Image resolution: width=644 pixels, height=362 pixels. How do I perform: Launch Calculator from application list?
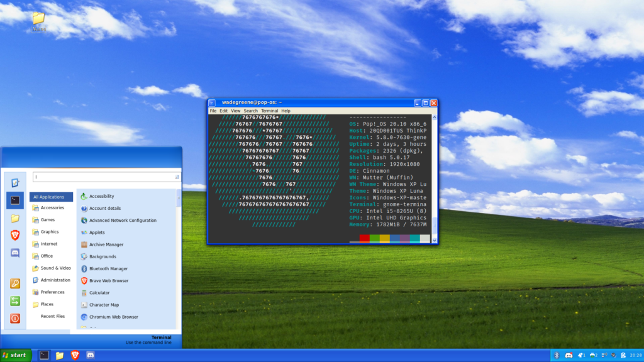[127, 293]
